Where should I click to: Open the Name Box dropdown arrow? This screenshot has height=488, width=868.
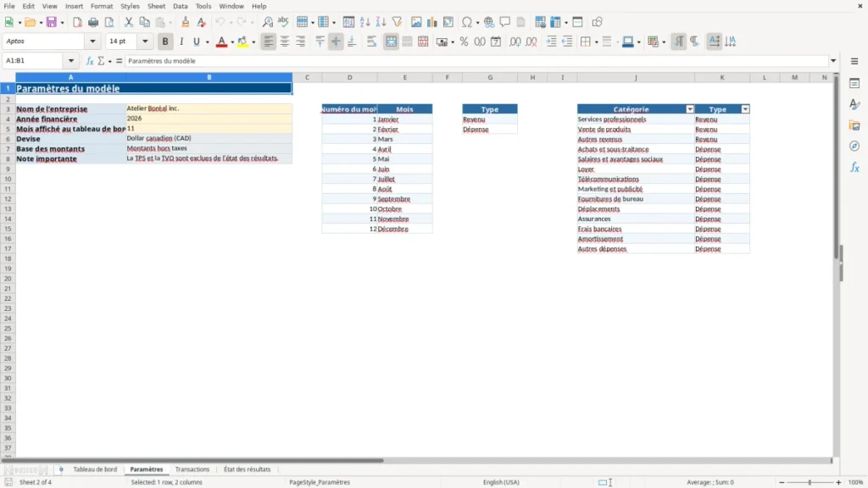tap(71, 61)
